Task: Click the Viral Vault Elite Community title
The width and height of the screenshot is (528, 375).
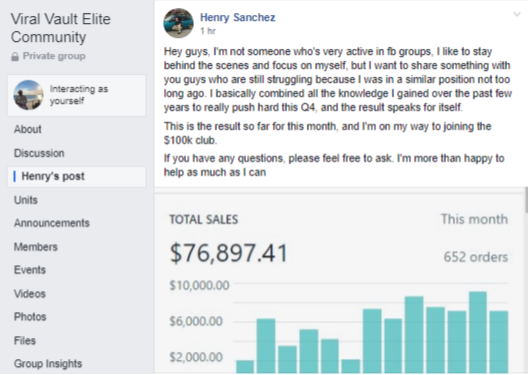Action: tap(61, 28)
